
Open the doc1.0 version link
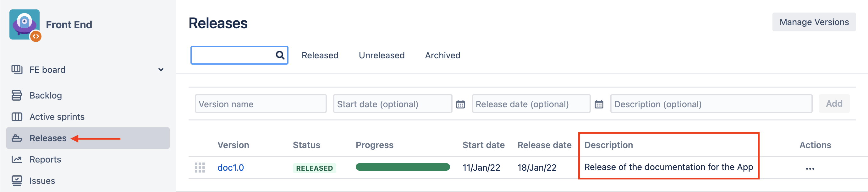point(230,168)
